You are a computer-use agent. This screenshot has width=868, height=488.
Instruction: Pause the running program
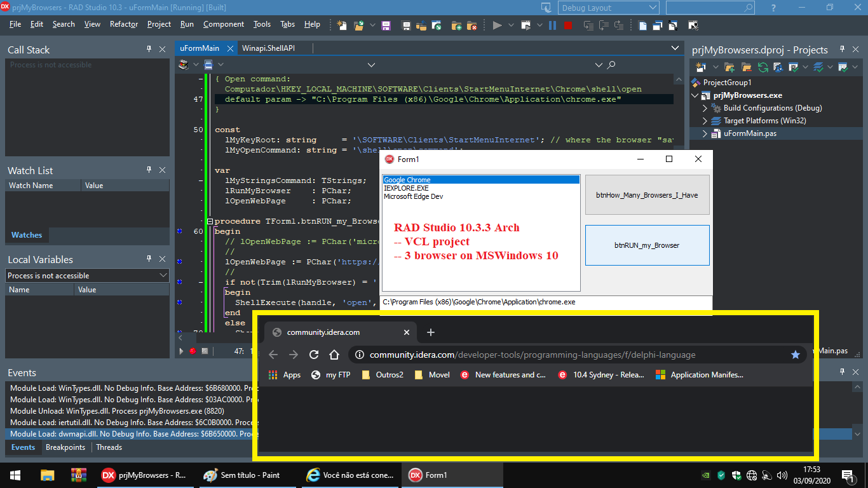tap(552, 25)
